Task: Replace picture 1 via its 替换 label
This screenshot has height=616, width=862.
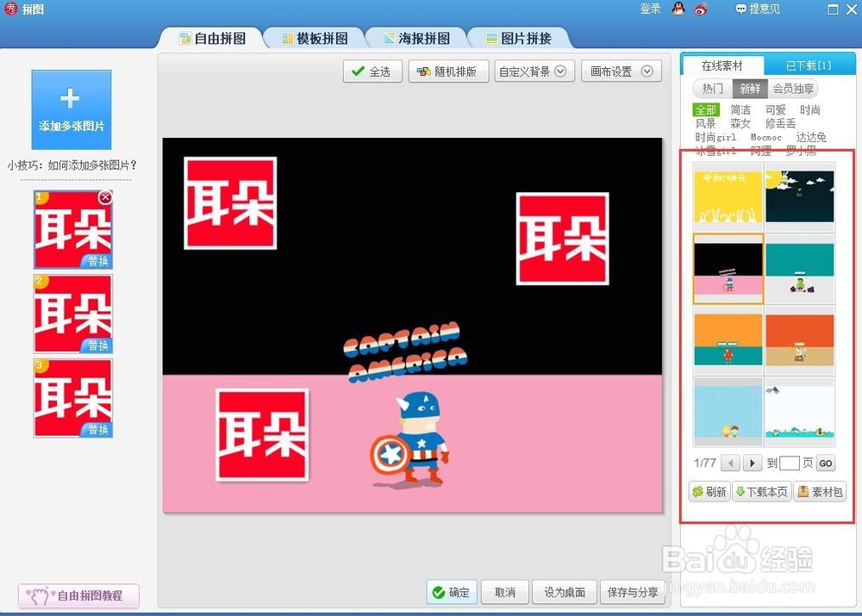Action: 98,261
